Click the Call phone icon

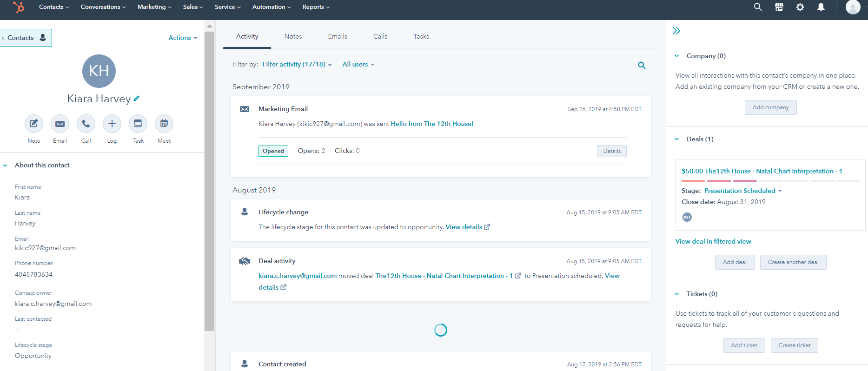(x=86, y=124)
